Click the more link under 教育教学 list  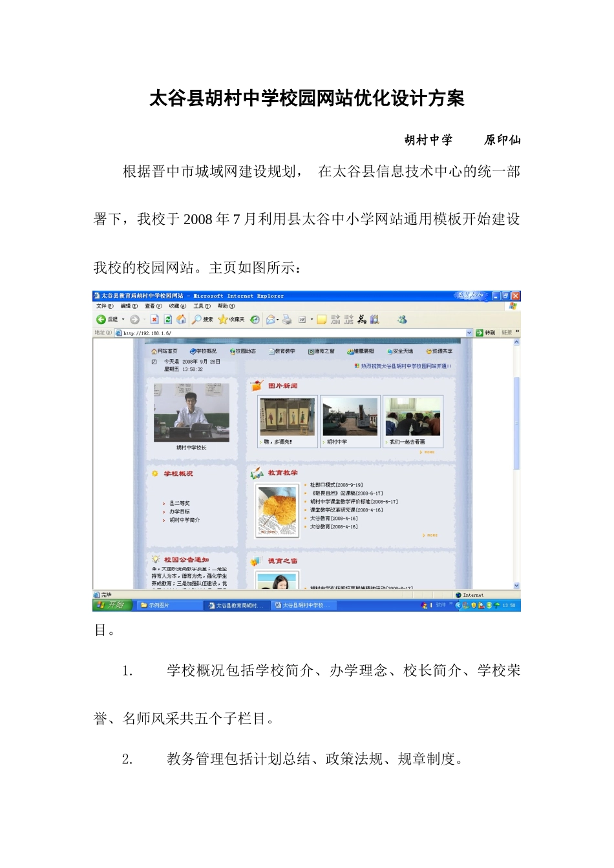click(x=430, y=535)
